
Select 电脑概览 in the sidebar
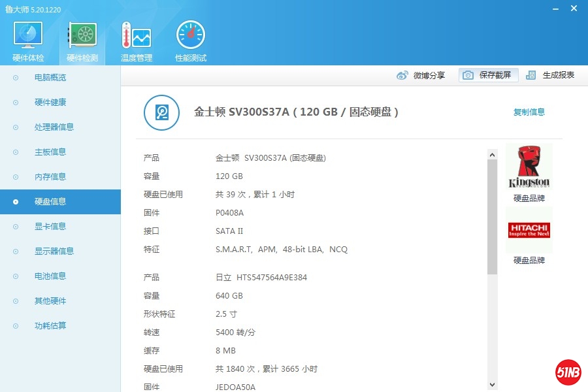click(60, 78)
